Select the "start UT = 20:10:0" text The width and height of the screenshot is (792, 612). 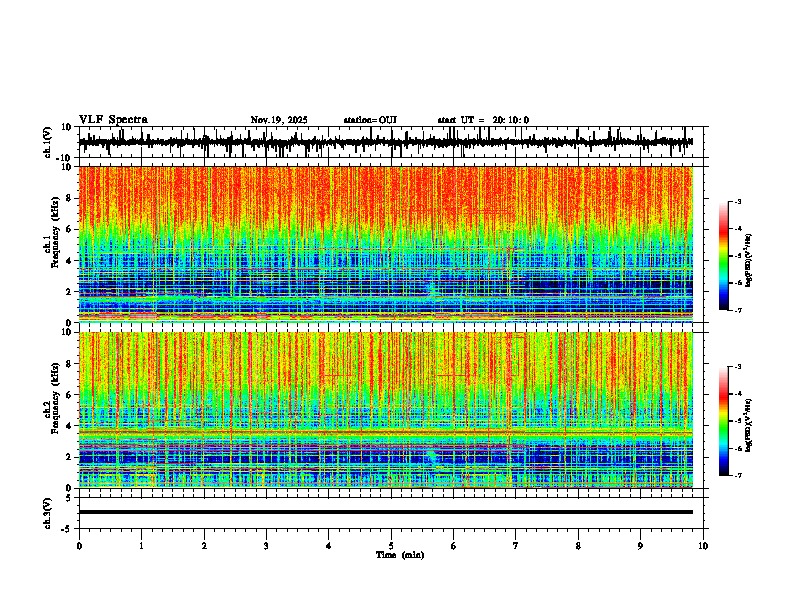[x=483, y=120]
